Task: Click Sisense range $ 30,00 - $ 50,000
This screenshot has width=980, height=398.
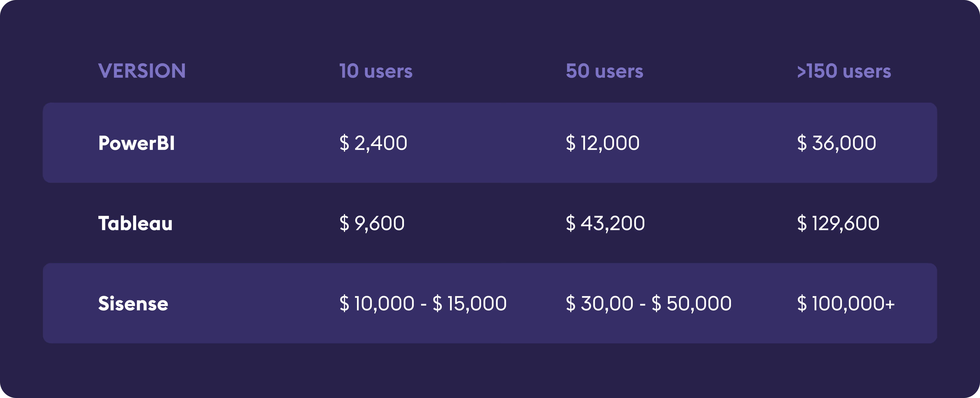Action: click(649, 304)
